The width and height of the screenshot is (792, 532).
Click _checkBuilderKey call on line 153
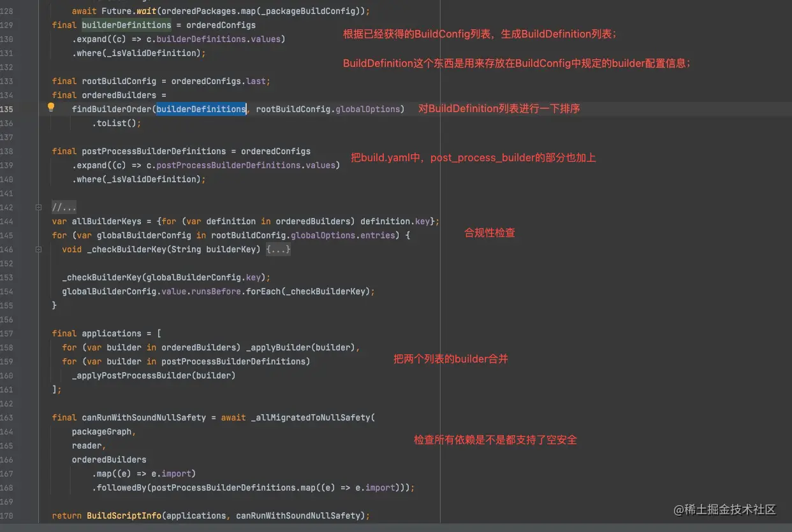pos(101,277)
